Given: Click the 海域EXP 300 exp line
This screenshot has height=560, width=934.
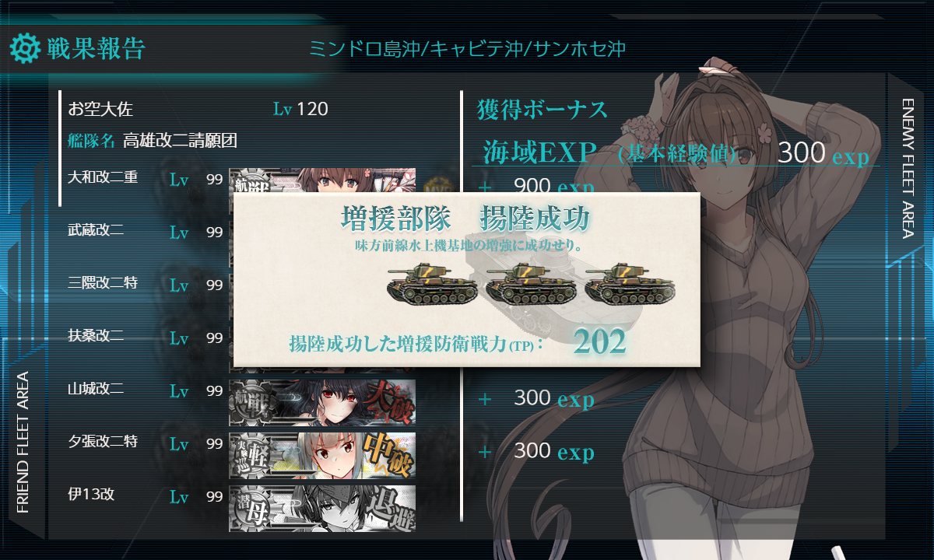Looking at the screenshot, I should point(676,152).
